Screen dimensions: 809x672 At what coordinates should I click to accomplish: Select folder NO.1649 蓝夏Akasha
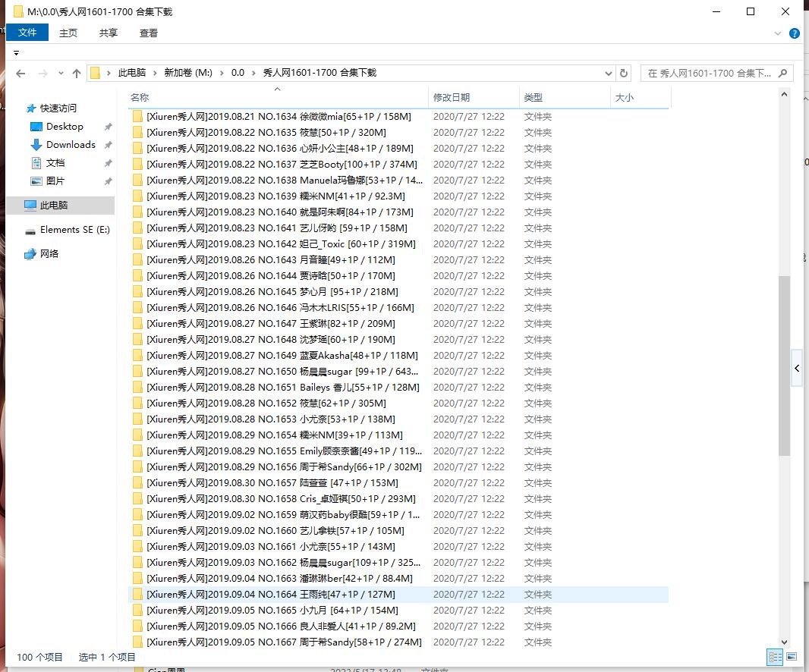pos(282,355)
